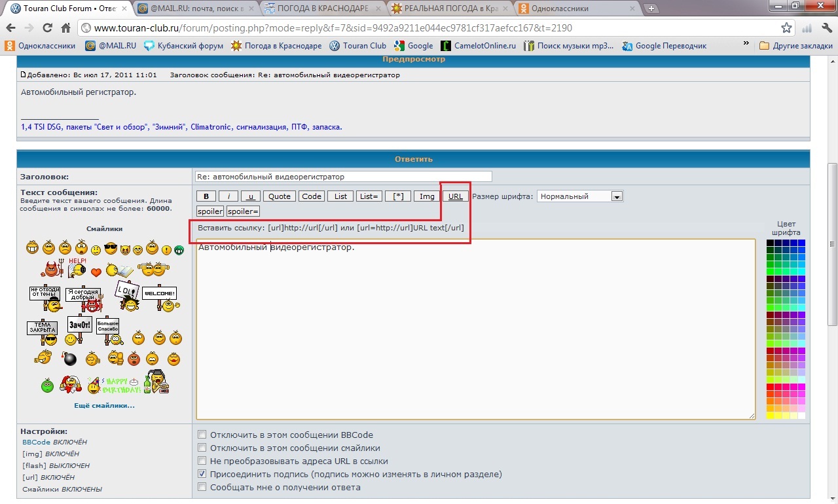Insert the red devil with pitchfork smiley
The height and width of the screenshot is (504, 838).
pyautogui.click(x=52, y=268)
